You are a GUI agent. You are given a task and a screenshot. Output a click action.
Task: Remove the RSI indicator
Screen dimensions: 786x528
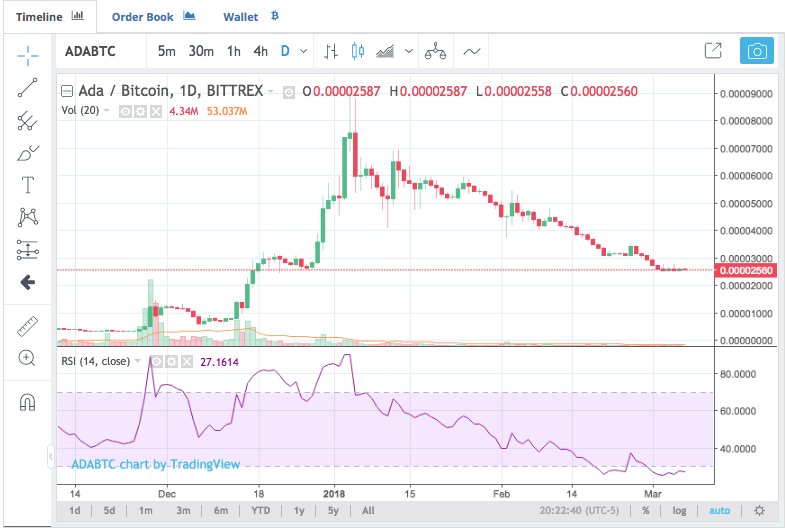(187, 362)
